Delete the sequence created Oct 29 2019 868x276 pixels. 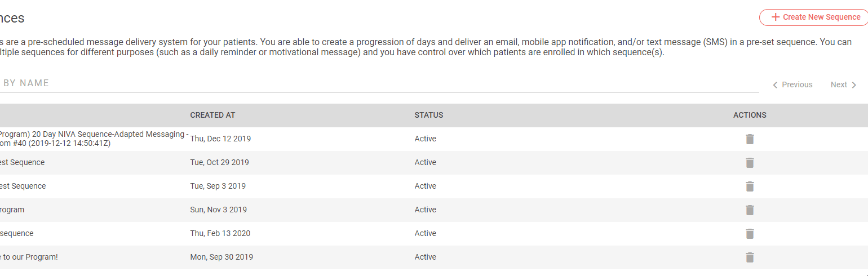pyautogui.click(x=750, y=163)
